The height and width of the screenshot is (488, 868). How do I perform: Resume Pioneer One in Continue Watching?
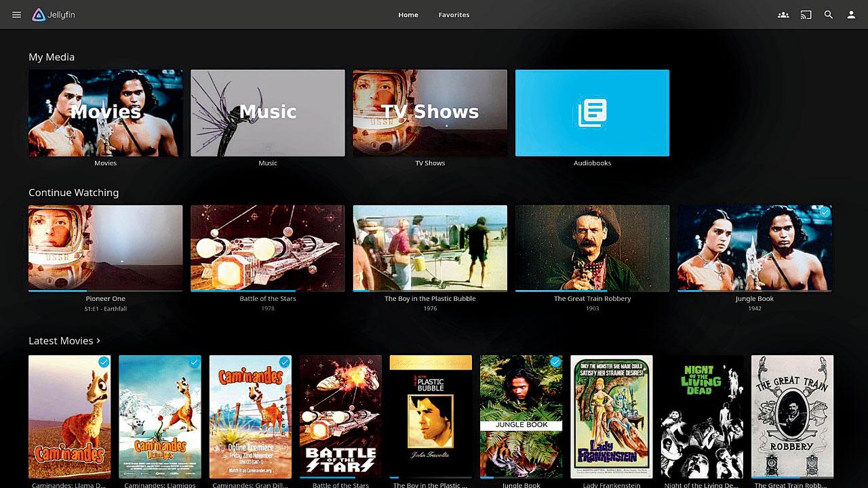tap(105, 248)
